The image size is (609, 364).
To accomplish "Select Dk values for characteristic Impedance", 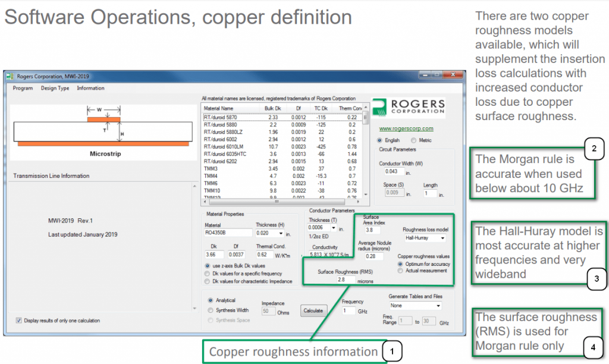I will (207, 281).
